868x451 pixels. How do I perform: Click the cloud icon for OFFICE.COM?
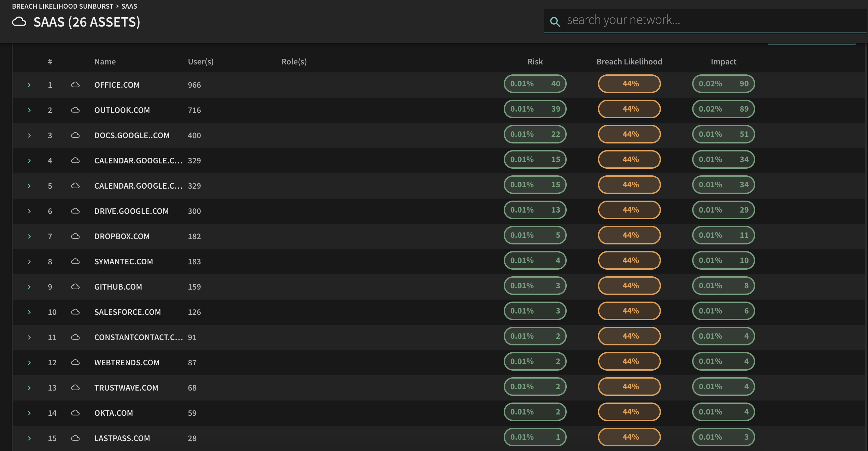pyautogui.click(x=75, y=85)
